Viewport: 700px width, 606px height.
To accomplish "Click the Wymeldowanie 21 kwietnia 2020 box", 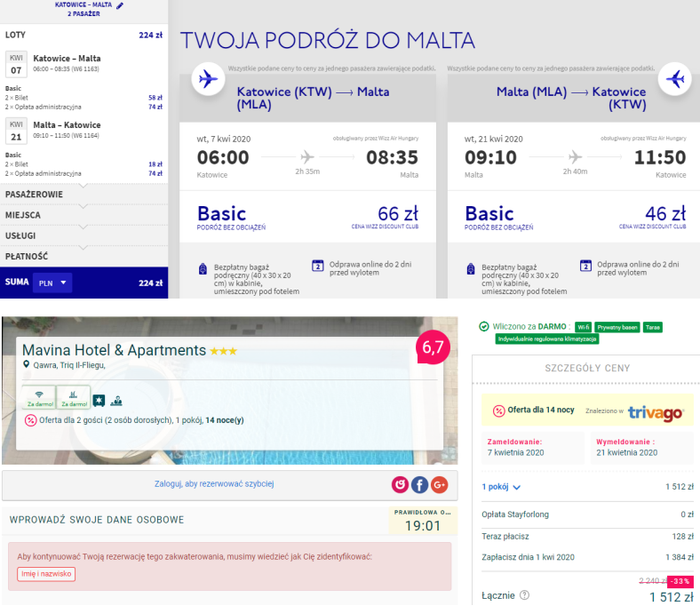I will coord(642,448).
